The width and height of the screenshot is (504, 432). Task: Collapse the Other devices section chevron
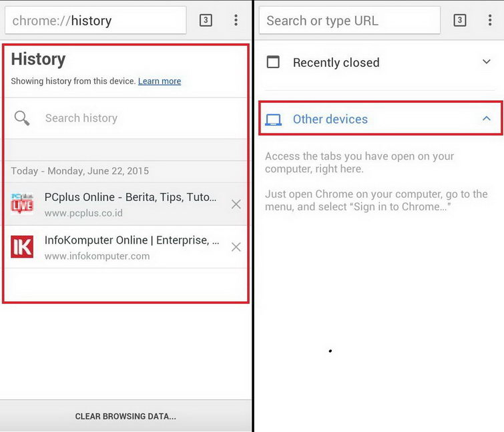(487, 119)
